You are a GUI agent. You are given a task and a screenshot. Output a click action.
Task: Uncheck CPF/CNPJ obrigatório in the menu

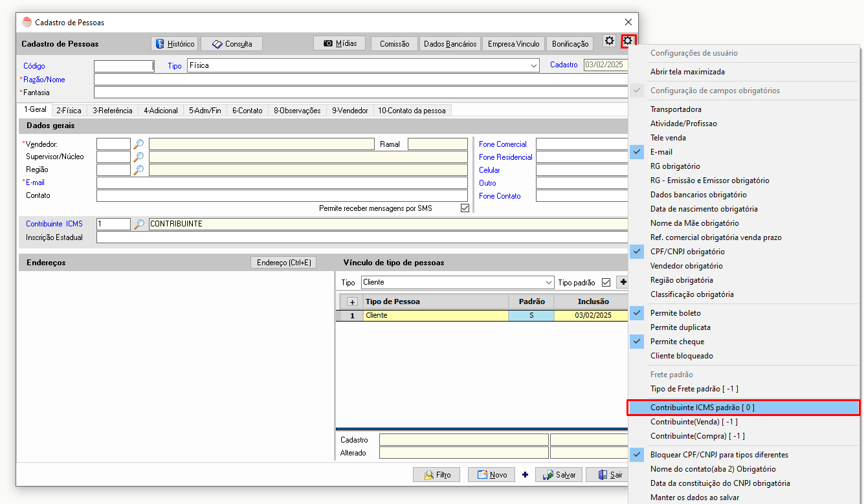[x=744, y=252]
